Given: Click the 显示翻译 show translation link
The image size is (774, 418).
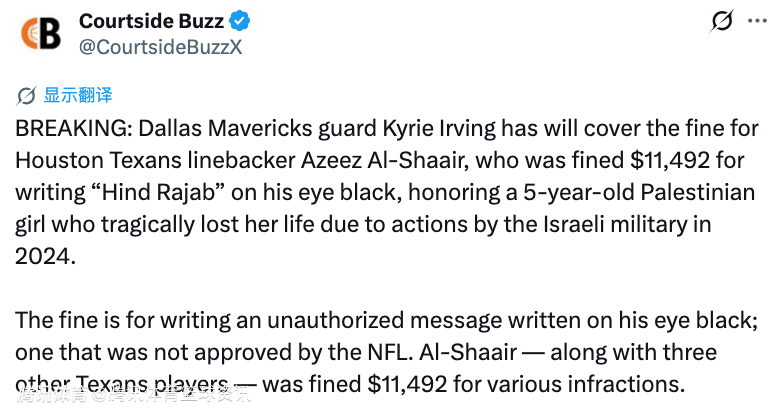Looking at the screenshot, I should pyautogui.click(x=78, y=95).
